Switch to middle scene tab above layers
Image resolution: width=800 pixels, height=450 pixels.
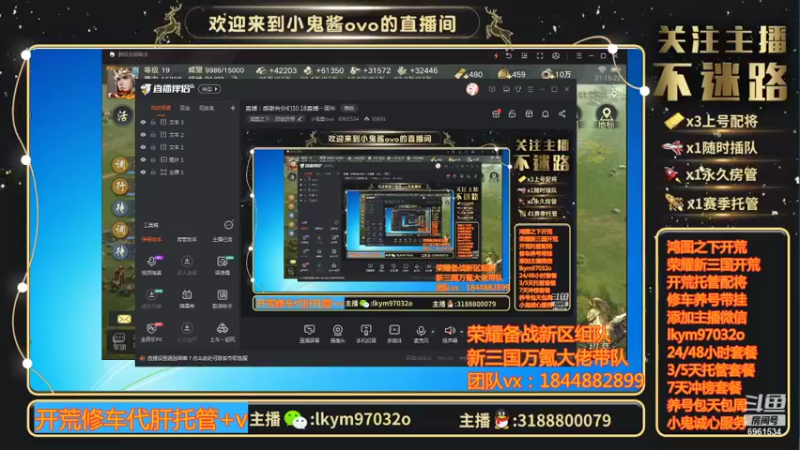tap(185, 108)
